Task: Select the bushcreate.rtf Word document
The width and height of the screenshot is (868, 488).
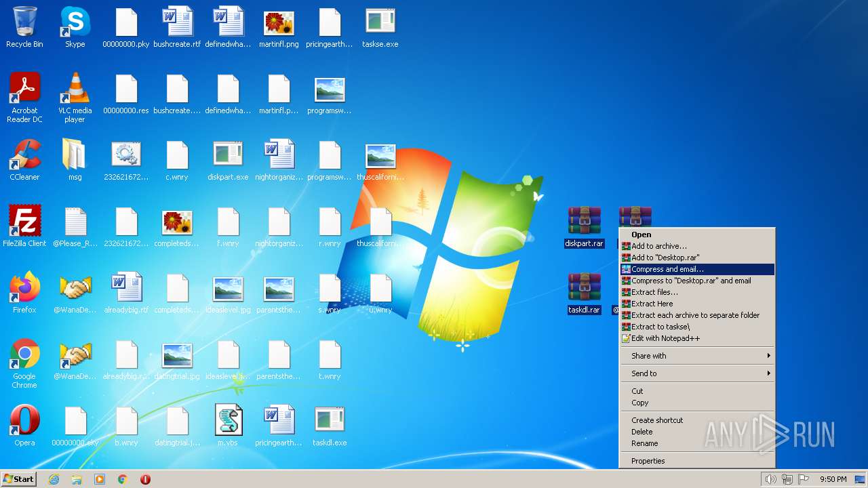Action: point(177,27)
